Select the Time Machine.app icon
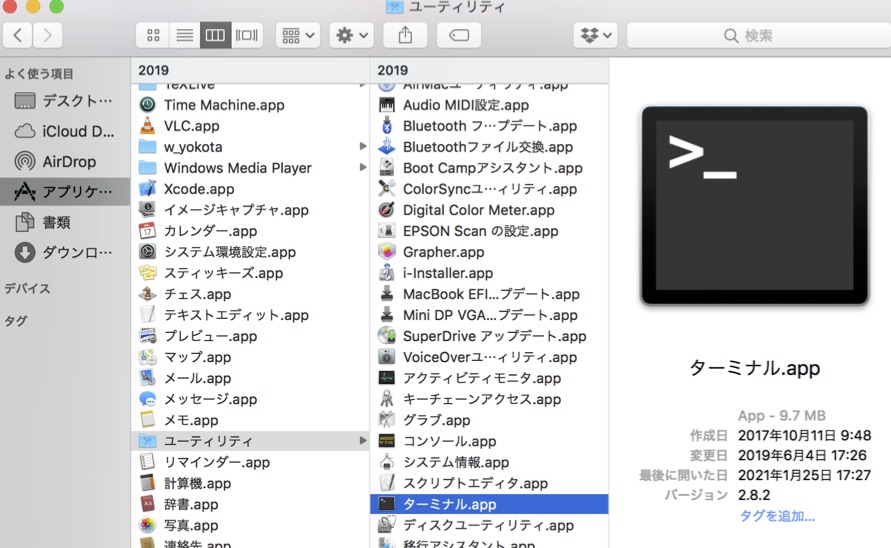The image size is (891, 548). [x=147, y=105]
